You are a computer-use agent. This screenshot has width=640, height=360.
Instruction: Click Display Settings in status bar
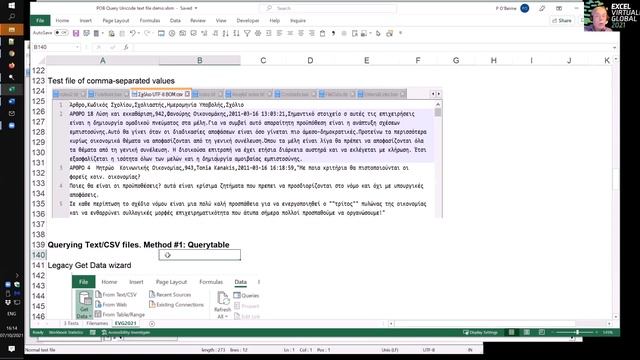point(480,333)
